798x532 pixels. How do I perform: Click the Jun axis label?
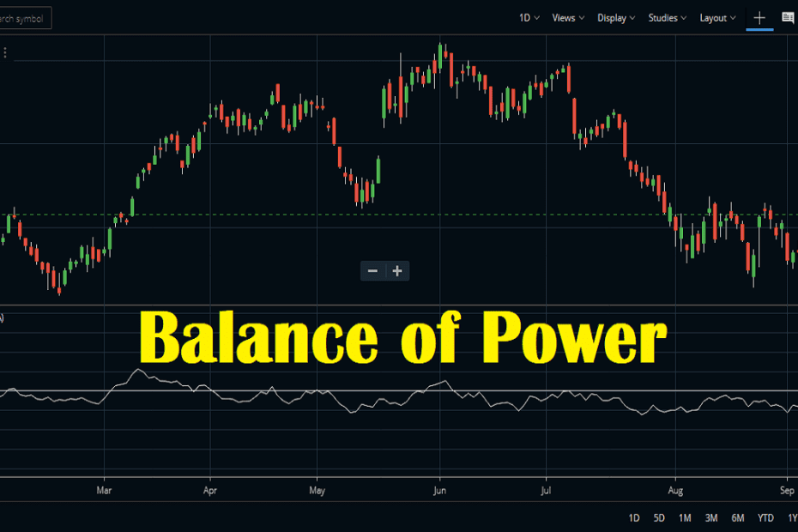(439, 490)
